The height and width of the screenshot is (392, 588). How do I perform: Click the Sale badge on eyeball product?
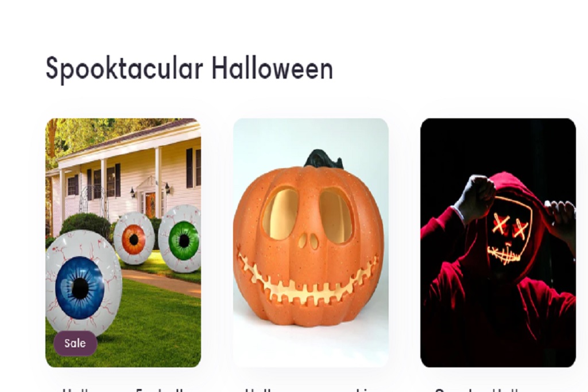point(75,343)
